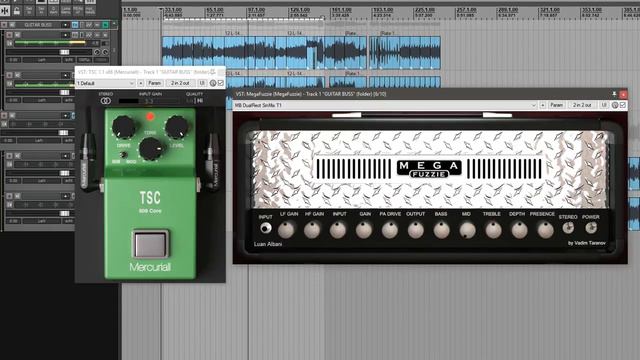The height and width of the screenshot is (360, 640).
Task: Open the FX button on the second track
Action: click(x=75, y=35)
